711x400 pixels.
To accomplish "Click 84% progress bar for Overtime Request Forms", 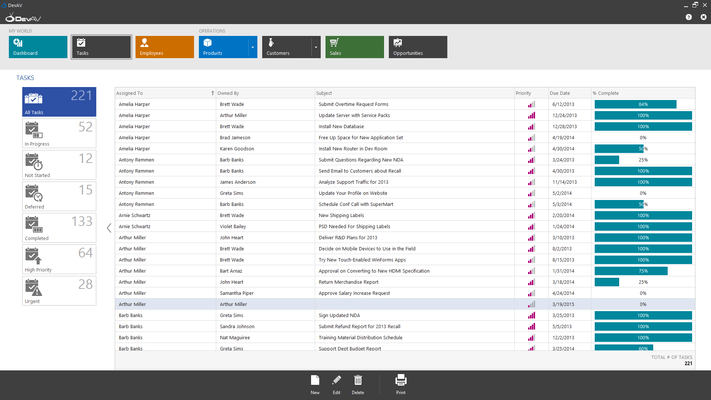I will [635, 104].
